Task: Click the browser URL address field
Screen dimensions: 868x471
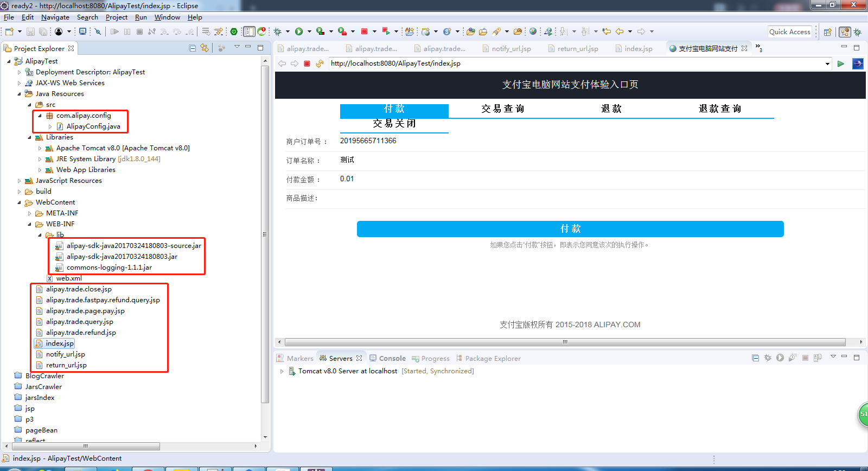Action: click(x=576, y=63)
